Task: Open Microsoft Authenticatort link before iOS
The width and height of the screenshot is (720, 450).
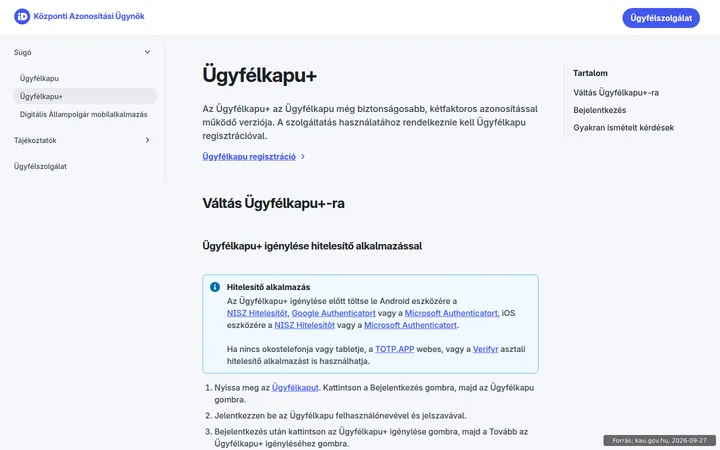Action: pyautogui.click(x=451, y=313)
